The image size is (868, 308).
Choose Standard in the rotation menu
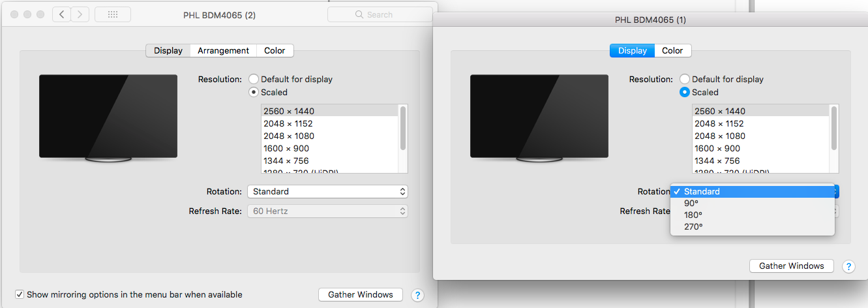point(753,191)
